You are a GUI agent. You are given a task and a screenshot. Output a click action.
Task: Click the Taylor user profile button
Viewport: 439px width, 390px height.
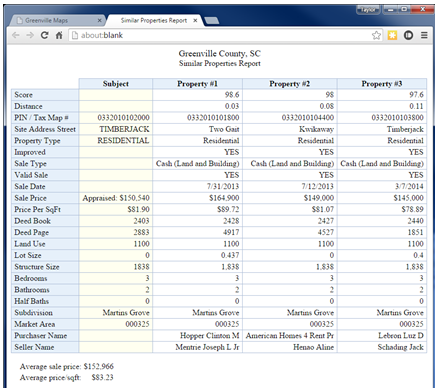368,10
